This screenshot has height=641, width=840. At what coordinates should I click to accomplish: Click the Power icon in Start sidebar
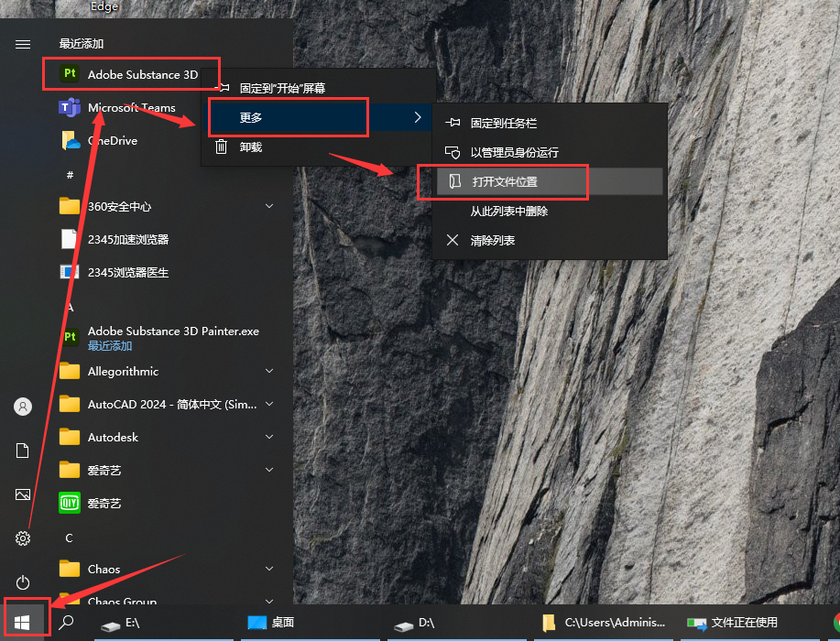[23, 582]
